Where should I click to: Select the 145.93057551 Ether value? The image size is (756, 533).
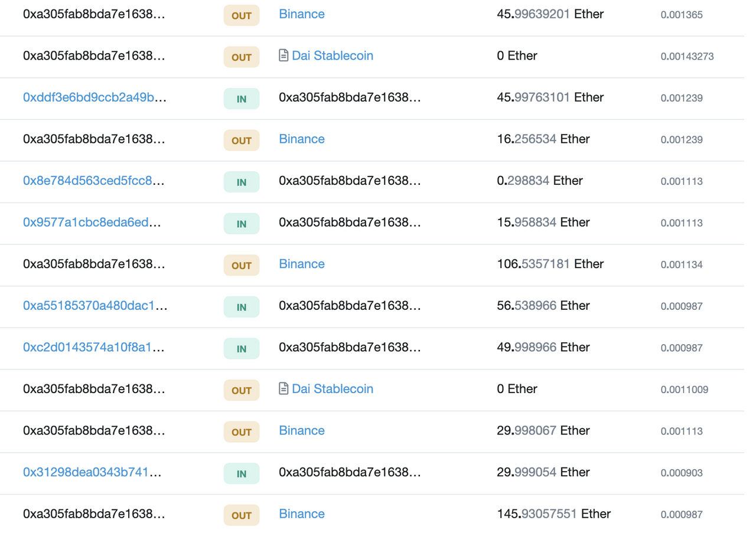(554, 514)
